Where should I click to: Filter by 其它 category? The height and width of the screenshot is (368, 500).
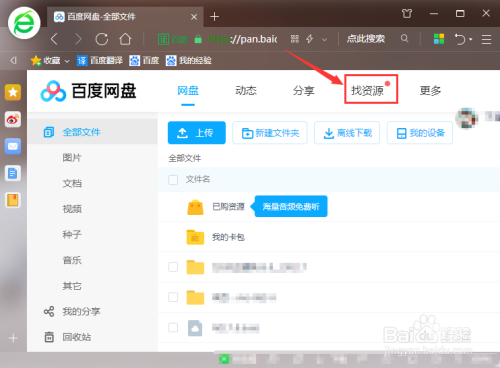tap(72, 286)
